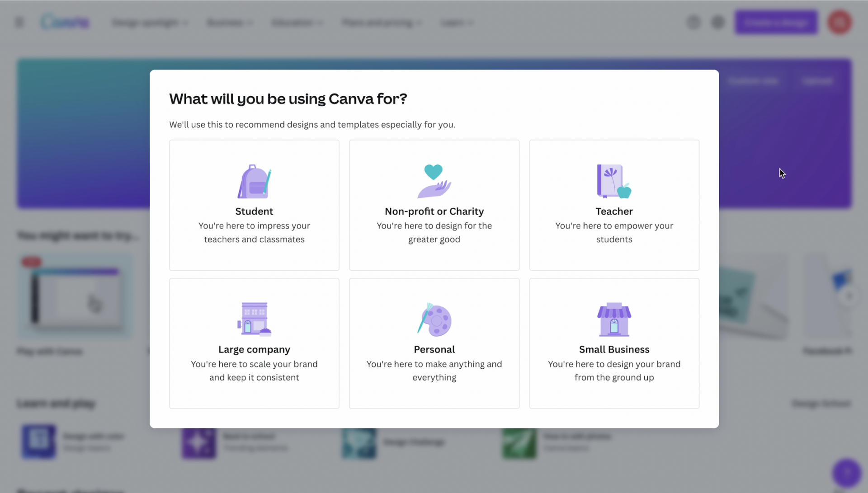The image size is (868, 493).
Task: Select the "Teacher" title
Action: click(x=614, y=211)
